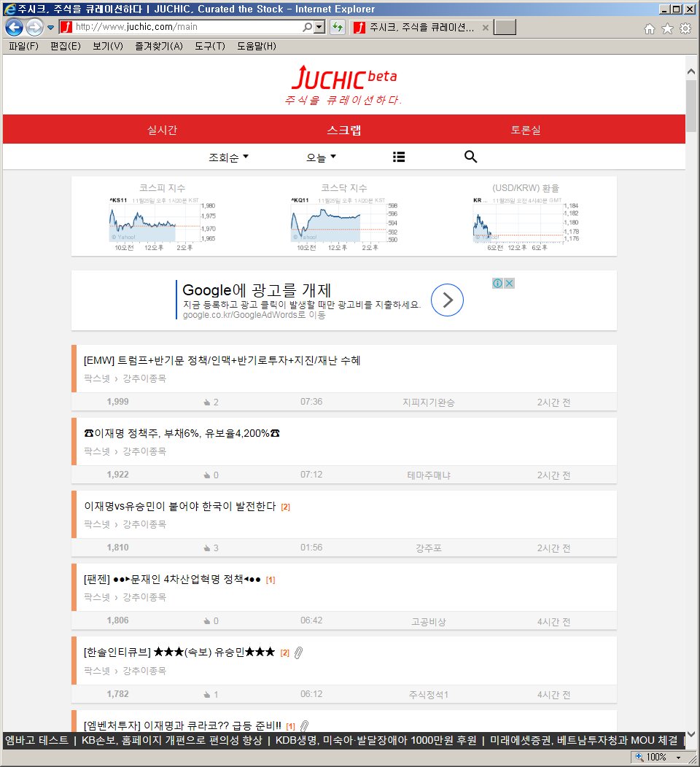The width and height of the screenshot is (700, 767).
Task: Click author 지피지기완승
Action: (429, 402)
